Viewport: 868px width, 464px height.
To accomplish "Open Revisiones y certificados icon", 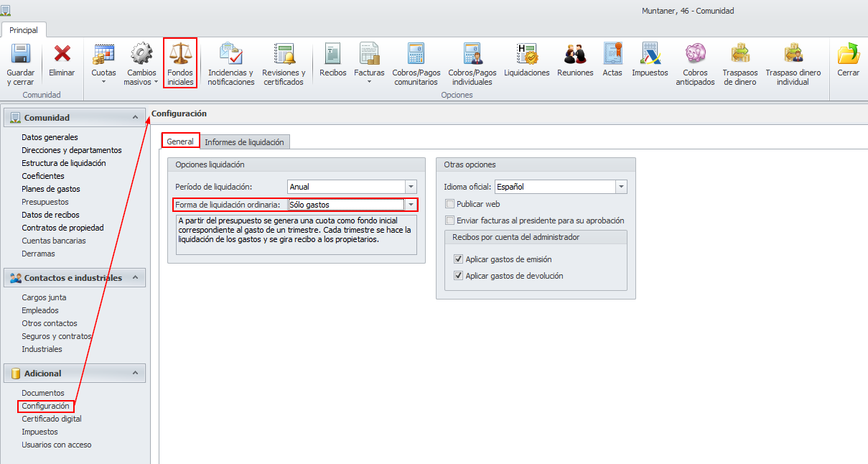I will [x=284, y=54].
